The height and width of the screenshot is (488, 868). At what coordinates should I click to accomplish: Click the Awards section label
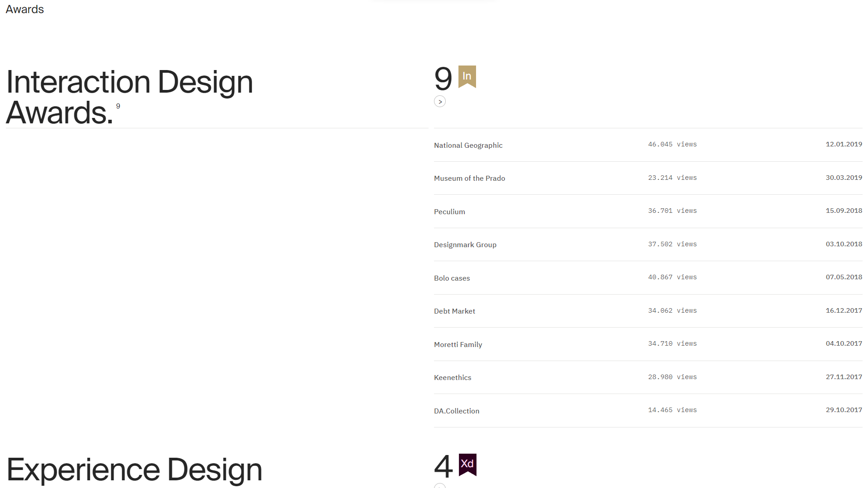click(x=25, y=9)
